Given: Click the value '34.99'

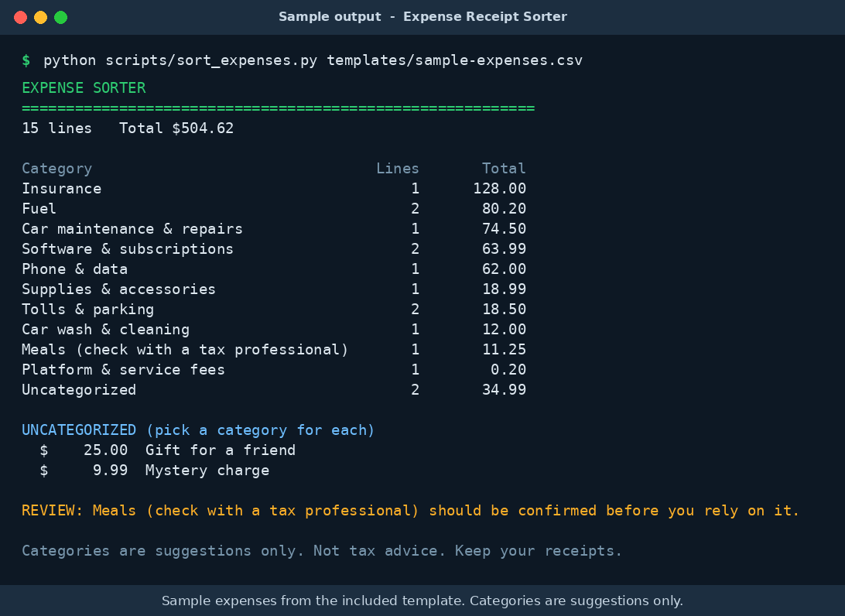Looking at the screenshot, I should (x=504, y=390).
